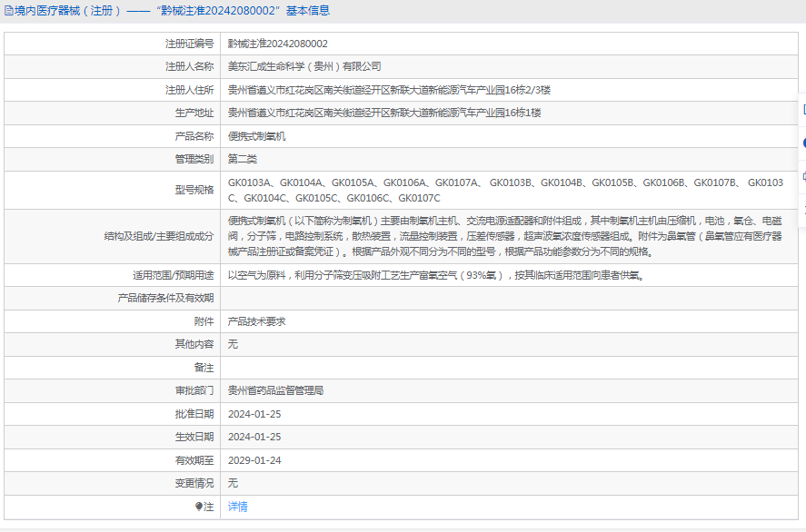Select the 第二类 category value
806x532 pixels.
[242, 159]
